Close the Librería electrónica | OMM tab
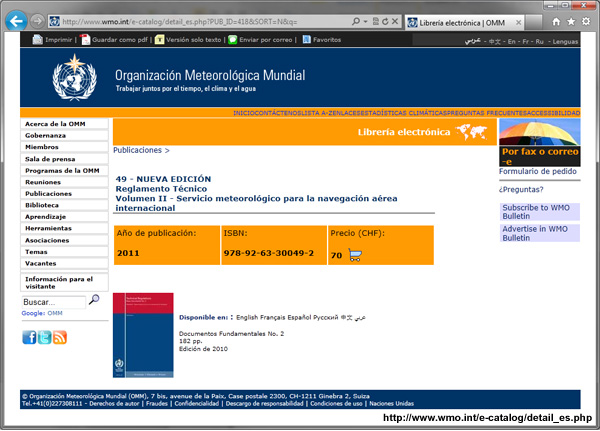 [x=518, y=23]
